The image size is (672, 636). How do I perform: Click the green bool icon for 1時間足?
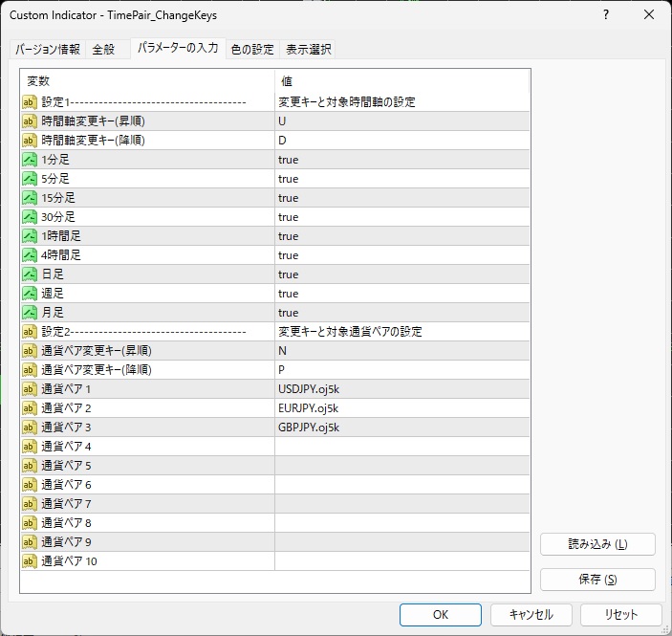pyautogui.click(x=30, y=236)
